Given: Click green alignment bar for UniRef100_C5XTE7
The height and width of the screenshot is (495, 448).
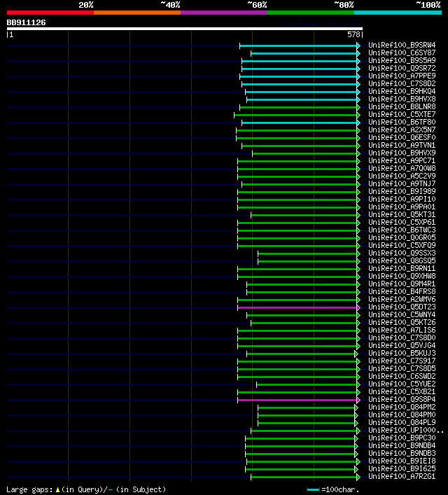Looking at the screenshot, I should tap(295, 116).
